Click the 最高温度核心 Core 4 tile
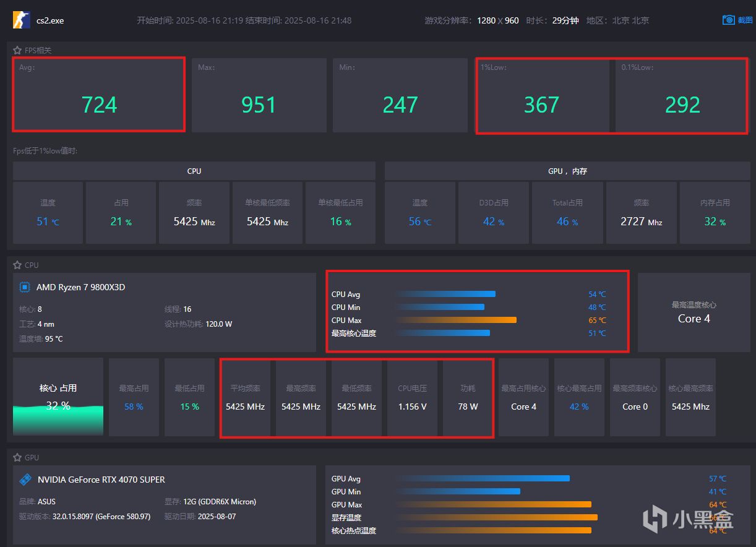This screenshot has width=756, height=547. tap(694, 312)
